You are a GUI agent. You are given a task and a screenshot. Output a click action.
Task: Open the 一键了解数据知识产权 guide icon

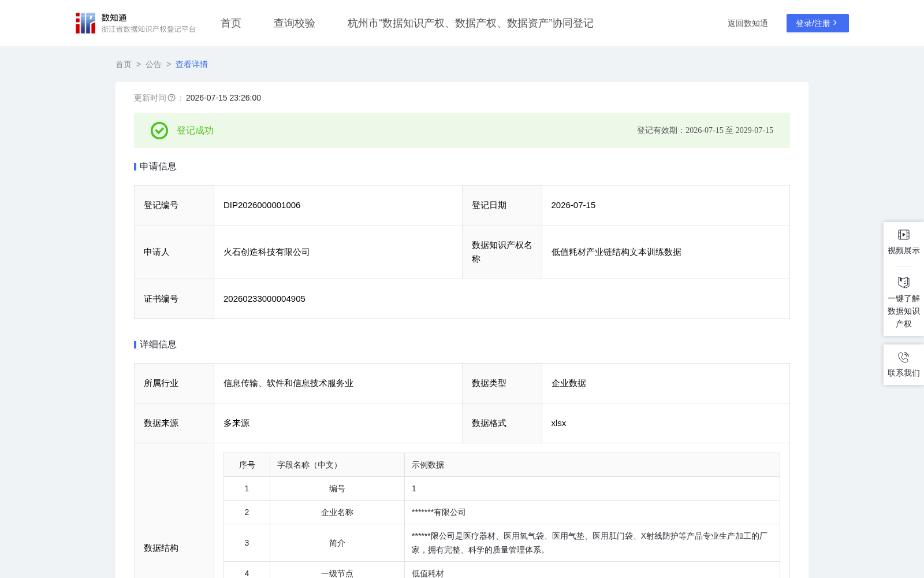(904, 282)
